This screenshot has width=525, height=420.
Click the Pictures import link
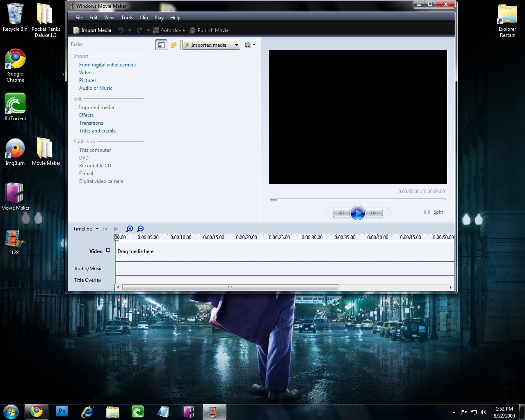(88, 80)
